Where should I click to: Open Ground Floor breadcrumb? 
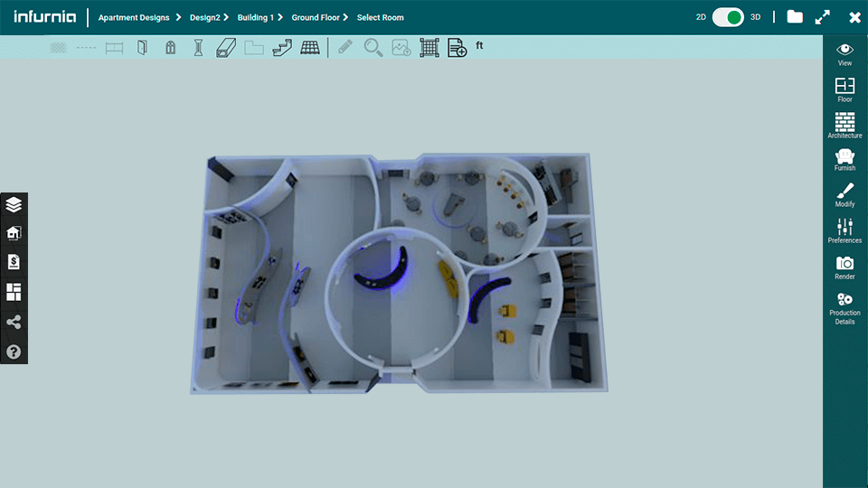pyautogui.click(x=316, y=18)
